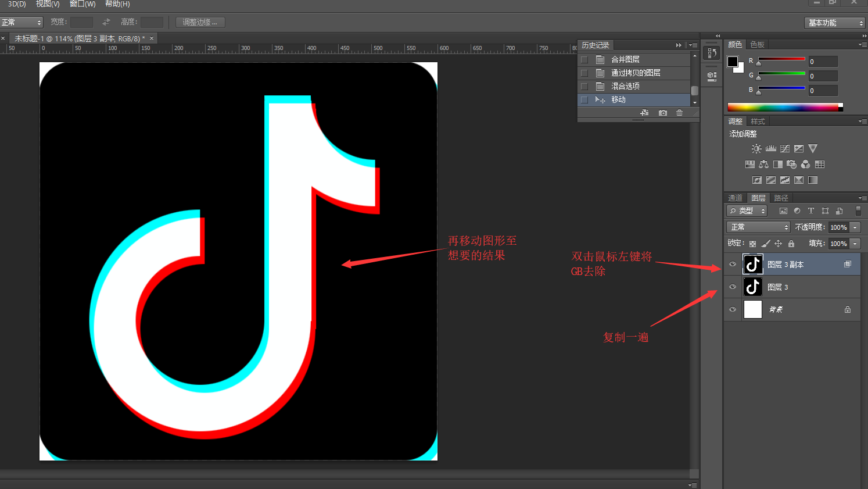
Task: Add a Selective Color adjustment icon
Action: pyautogui.click(x=799, y=180)
